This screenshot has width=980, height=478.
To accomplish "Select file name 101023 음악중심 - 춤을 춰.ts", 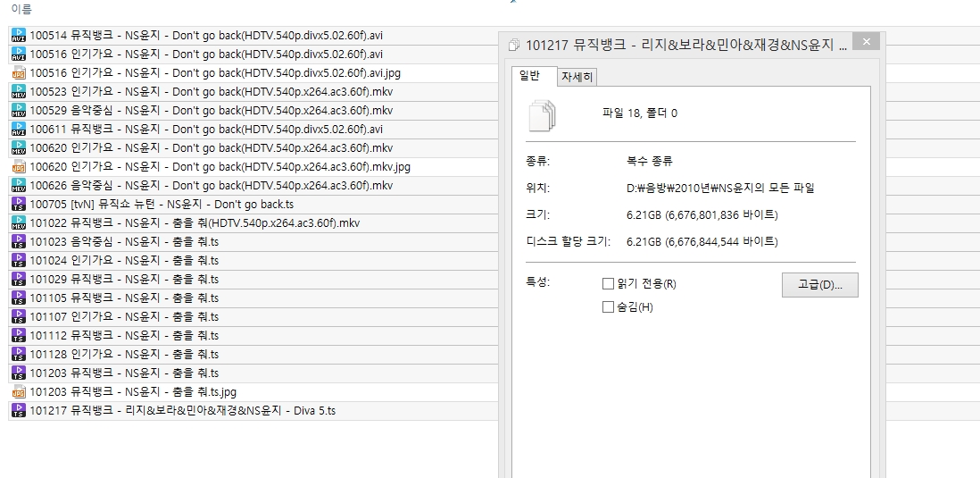I will 124,242.
